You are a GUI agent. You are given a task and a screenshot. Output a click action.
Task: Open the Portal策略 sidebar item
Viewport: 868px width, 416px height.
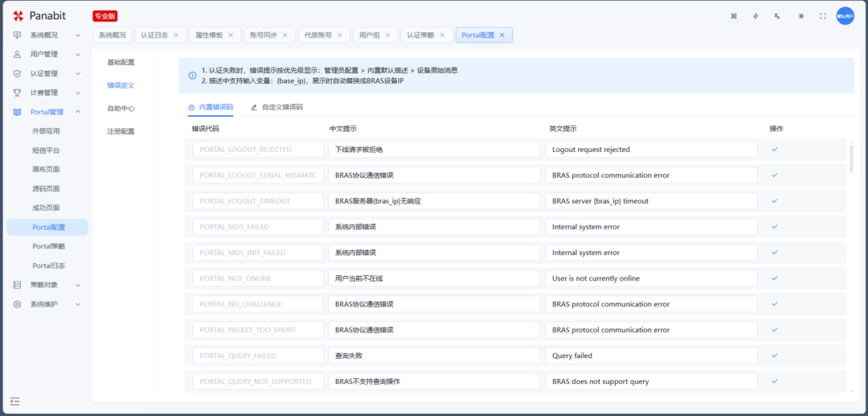(47, 246)
